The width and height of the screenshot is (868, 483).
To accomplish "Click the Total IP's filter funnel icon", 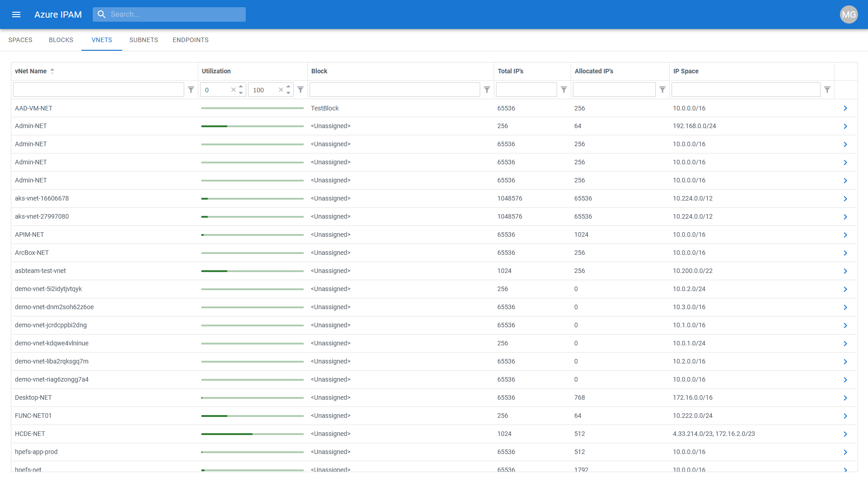I will coord(564,90).
